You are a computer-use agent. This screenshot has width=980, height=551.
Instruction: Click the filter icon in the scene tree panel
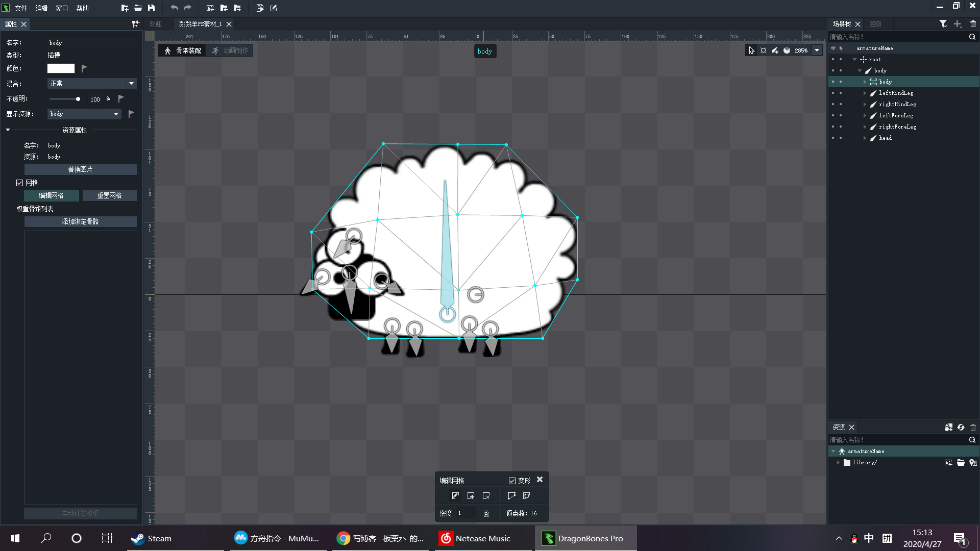(943, 24)
